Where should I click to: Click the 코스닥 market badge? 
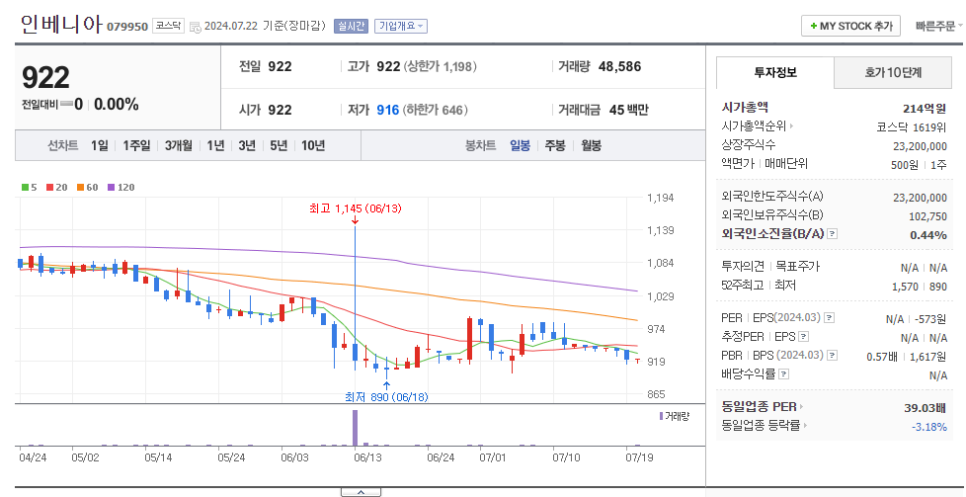tap(168, 26)
